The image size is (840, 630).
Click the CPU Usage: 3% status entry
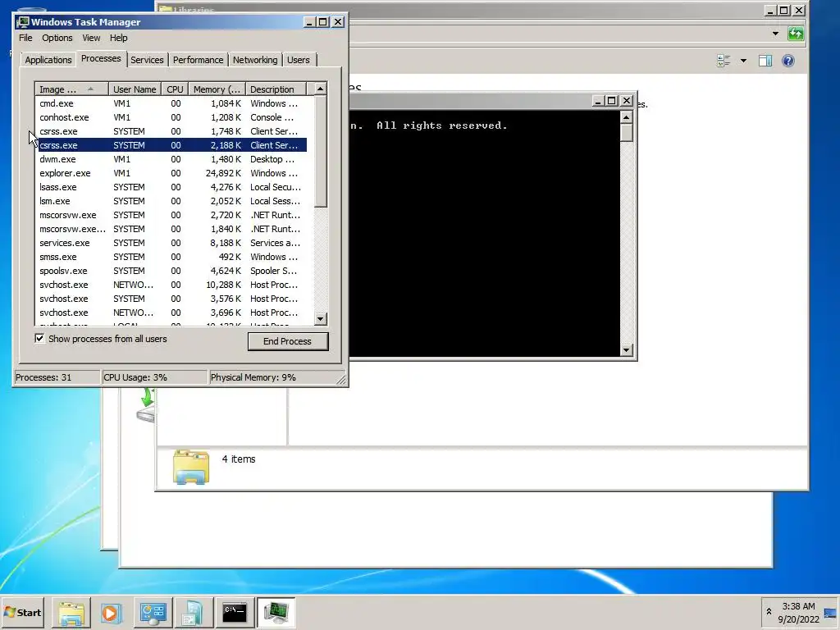coord(154,377)
